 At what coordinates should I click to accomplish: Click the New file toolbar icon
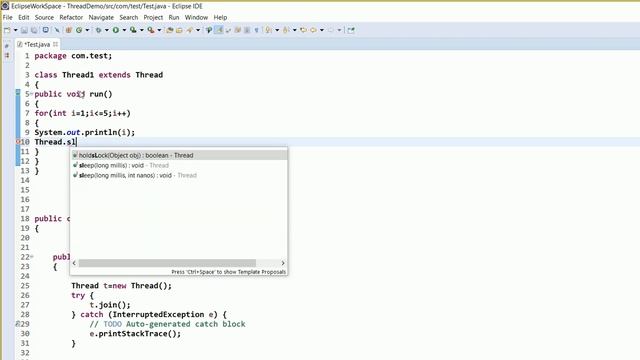pos(7,30)
